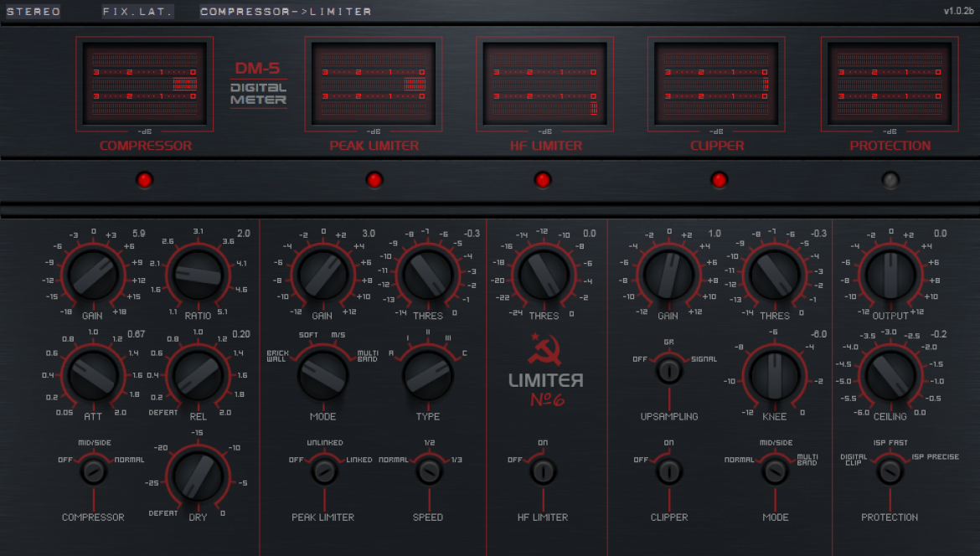
Task: Toggle the HF LIMITER on/off switch
Action: (543, 471)
